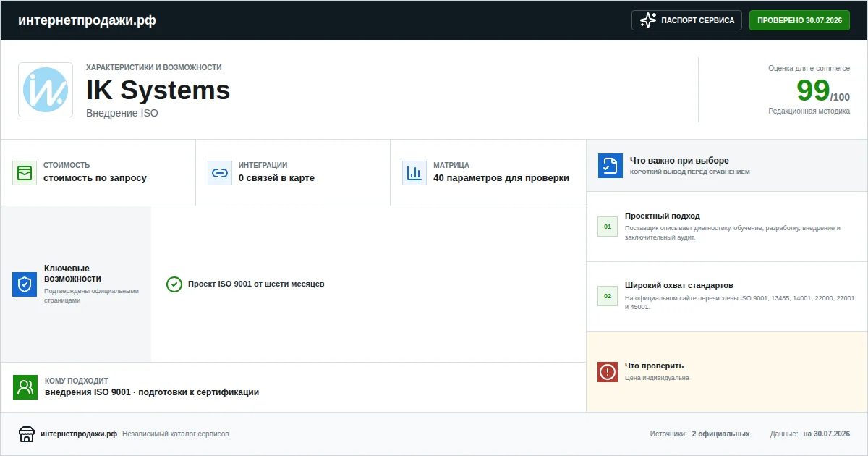Viewport: 868px width, 456px height.
Task: Click the Подтверждены официальными страницами note
Action: (x=91, y=295)
